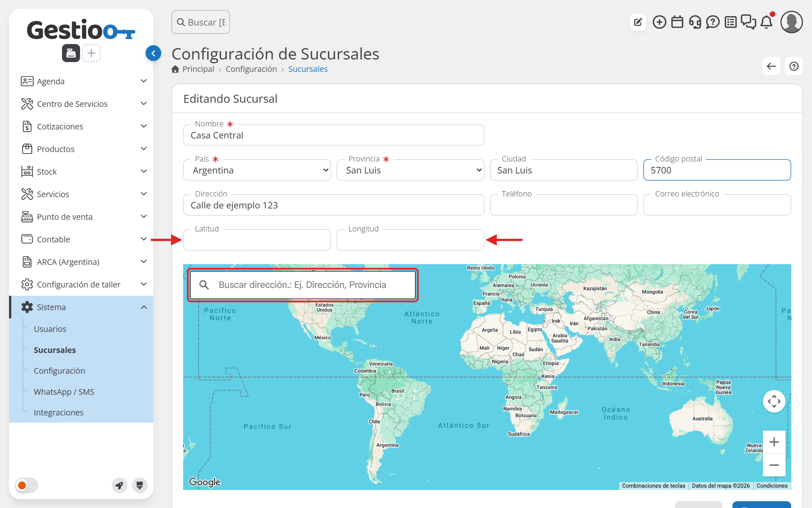812x508 pixels.
Task: Click map camera move control
Action: [x=774, y=401]
